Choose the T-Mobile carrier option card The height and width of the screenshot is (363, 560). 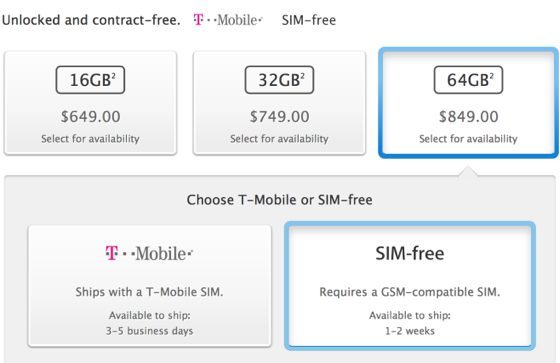pos(150,286)
